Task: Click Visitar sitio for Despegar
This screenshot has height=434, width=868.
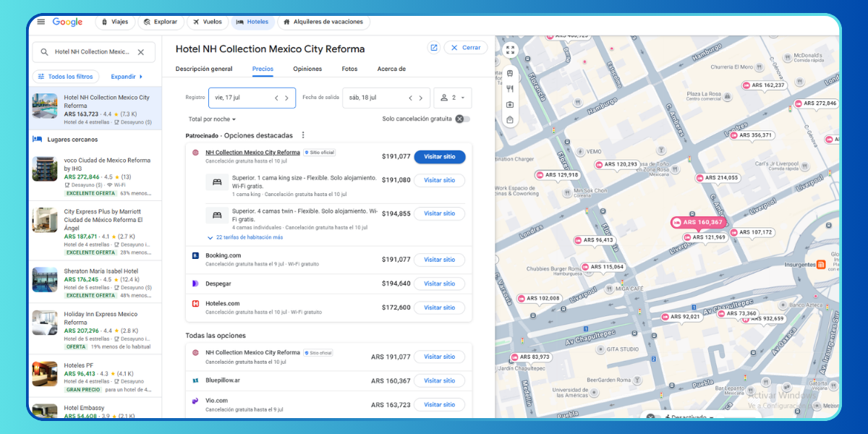Action: pyautogui.click(x=439, y=284)
